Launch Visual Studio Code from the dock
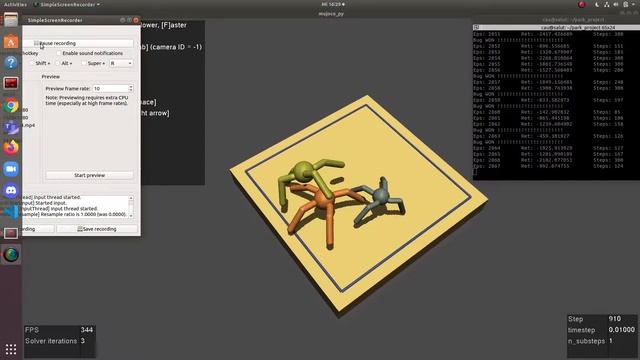Screen dimensions: 640x360 (11, 211)
